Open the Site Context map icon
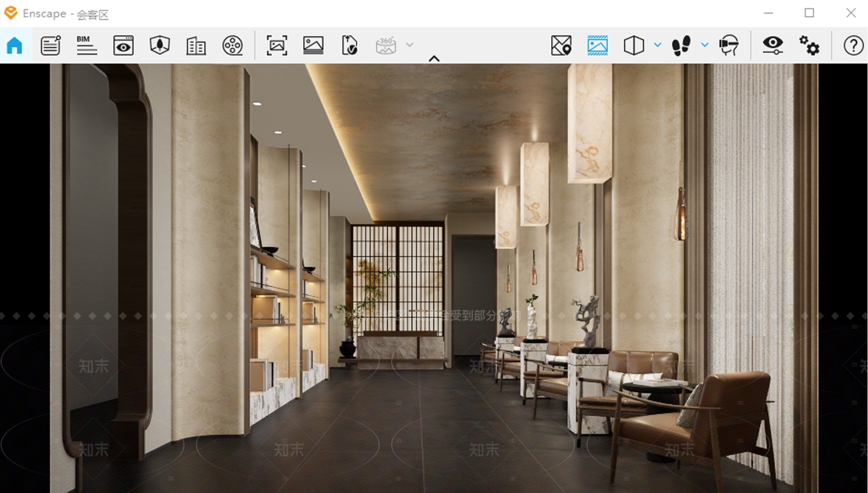This screenshot has width=868, height=493. coord(159,46)
